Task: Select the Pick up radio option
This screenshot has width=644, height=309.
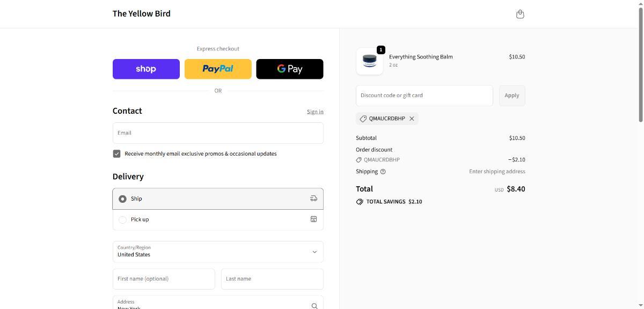Action: (x=122, y=219)
